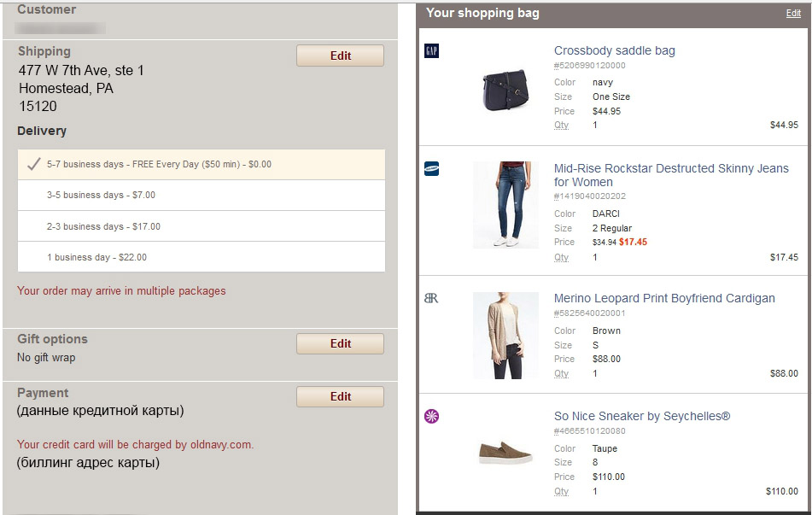The width and height of the screenshot is (812, 515).
Task: Open Merino Leopard Print Boyfriend Cardigan link
Action: click(664, 299)
